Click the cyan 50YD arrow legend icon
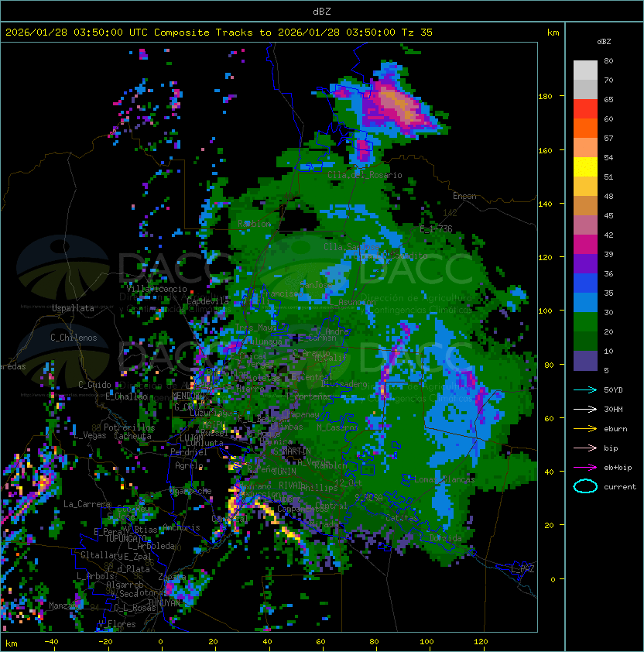The image size is (644, 652). coord(585,389)
